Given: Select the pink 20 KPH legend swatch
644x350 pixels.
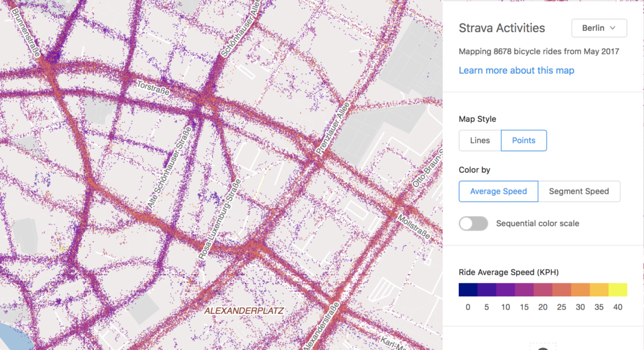Looking at the screenshot, I should (543, 290).
